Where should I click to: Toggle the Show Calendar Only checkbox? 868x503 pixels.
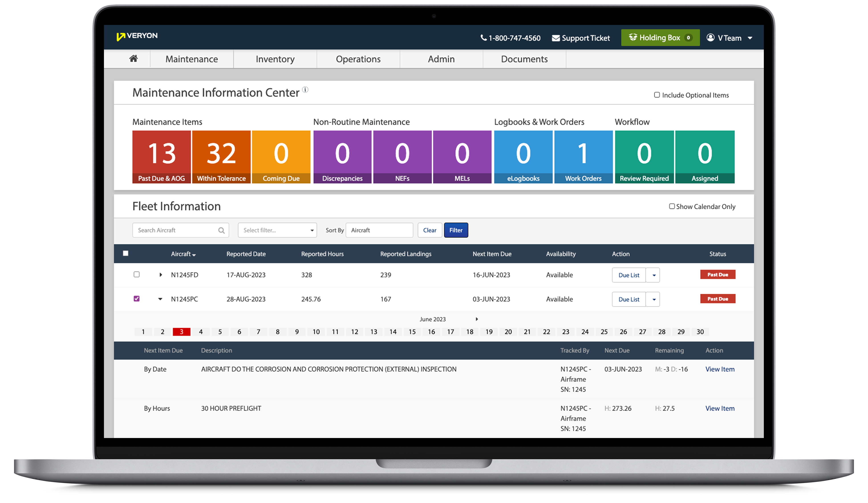click(x=672, y=206)
